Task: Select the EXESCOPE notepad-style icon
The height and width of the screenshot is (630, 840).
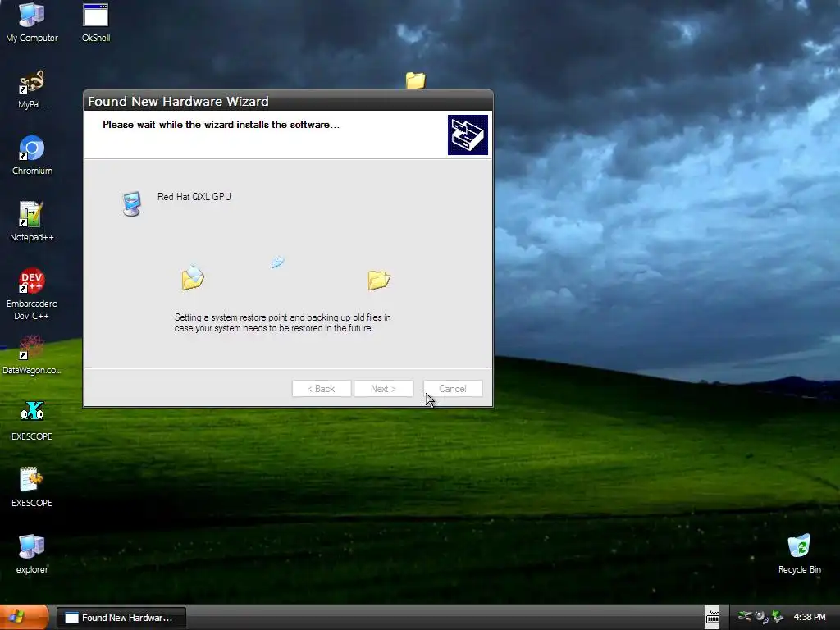Action: pyautogui.click(x=32, y=487)
